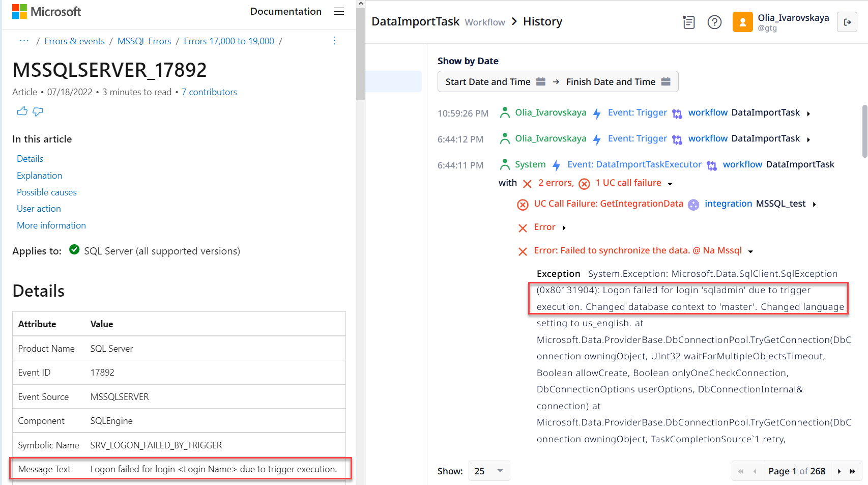Click the red X icon beside 2 errors
Viewport: 868px width, 485px height.
(527, 184)
